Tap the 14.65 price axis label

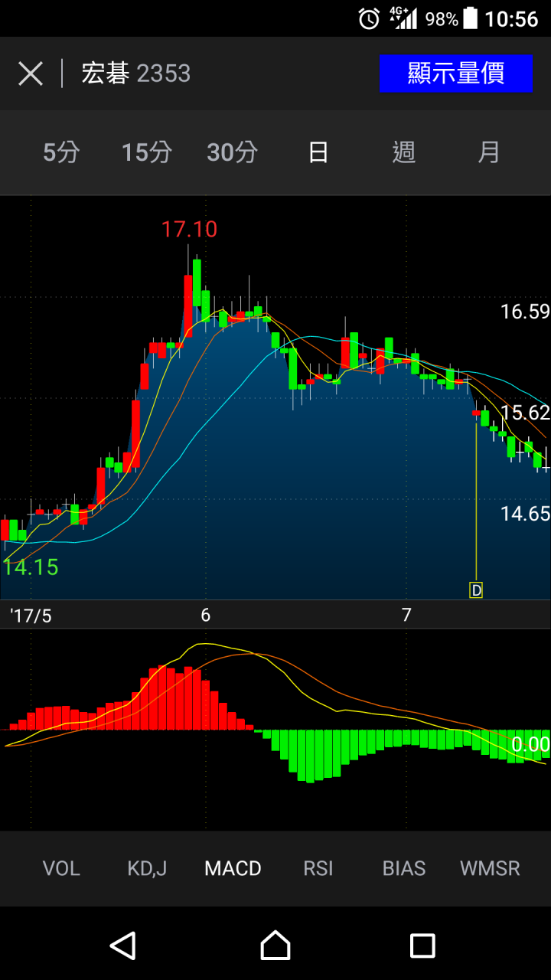click(525, 514)
